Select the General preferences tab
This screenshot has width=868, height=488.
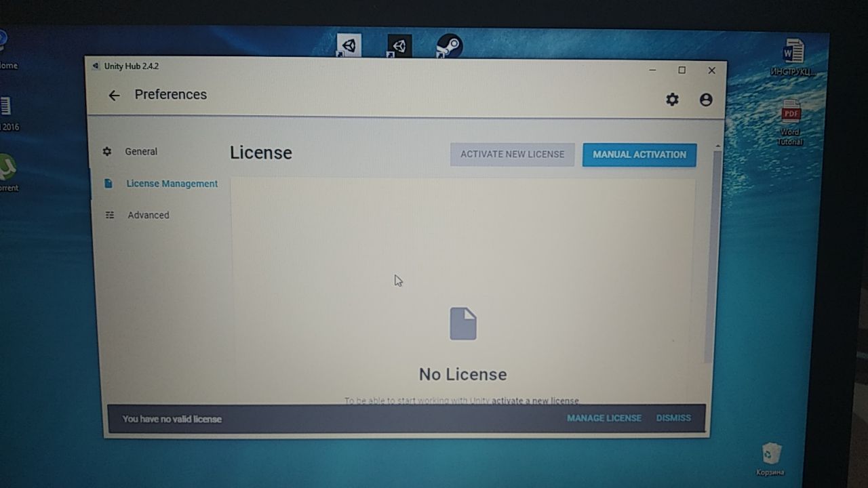click(141, 152)
